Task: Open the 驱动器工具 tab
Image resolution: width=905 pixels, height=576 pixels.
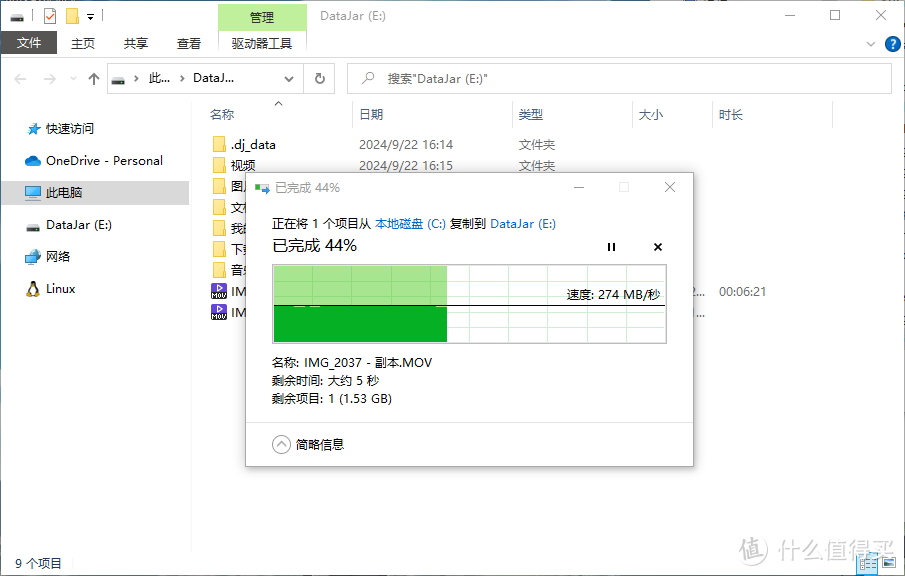Action: 262,43
